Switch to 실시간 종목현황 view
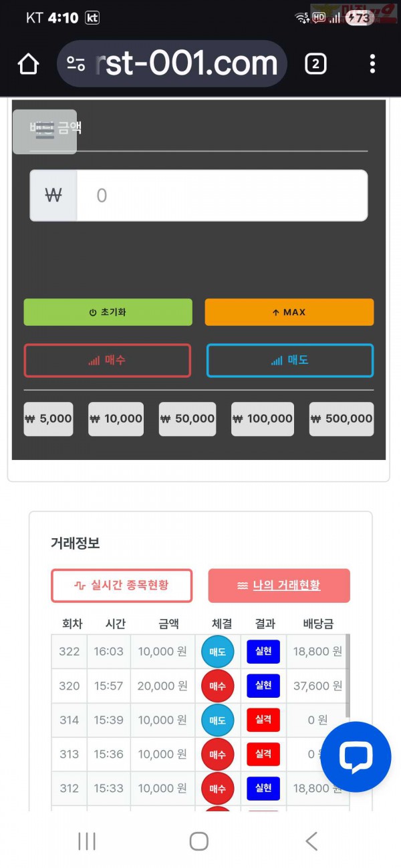 122,586
